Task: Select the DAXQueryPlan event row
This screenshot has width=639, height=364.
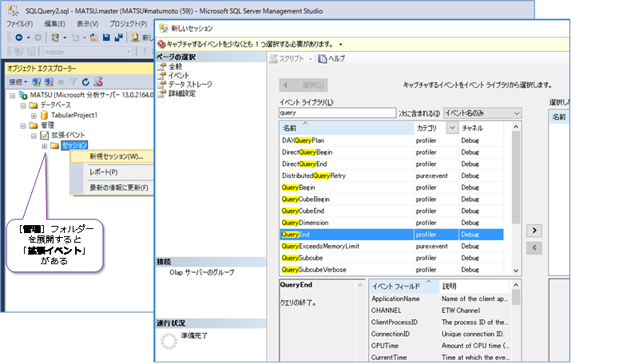Action: pos(391,140)
